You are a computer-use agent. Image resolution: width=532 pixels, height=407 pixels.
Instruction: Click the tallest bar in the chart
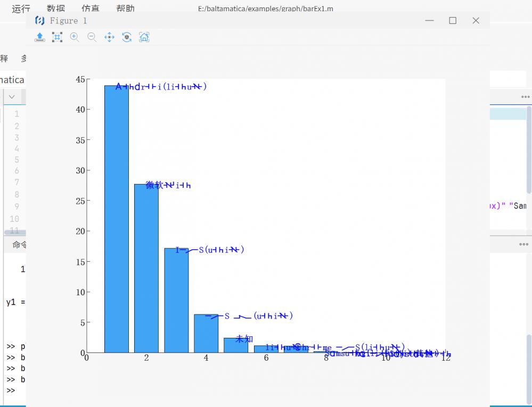[116, 218]
